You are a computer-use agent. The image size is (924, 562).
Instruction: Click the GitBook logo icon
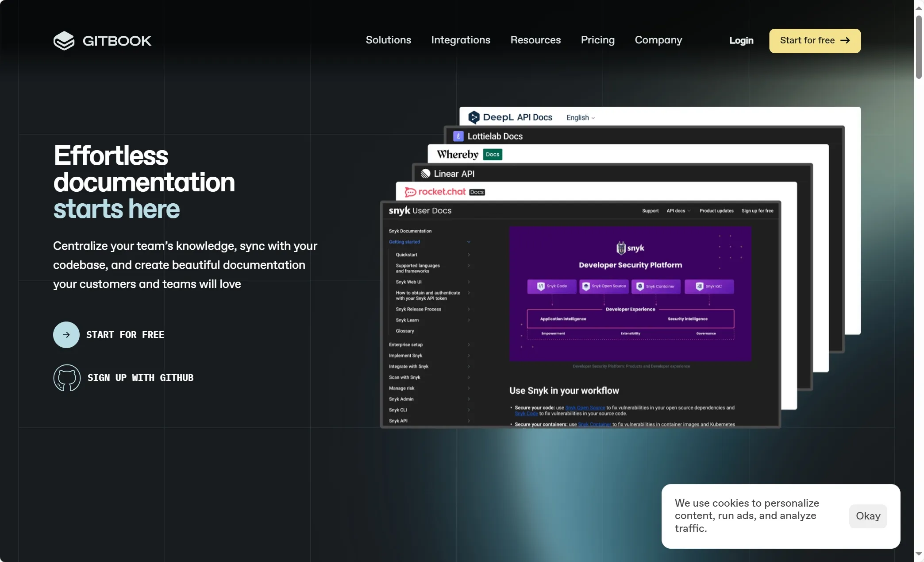point(64,41)
